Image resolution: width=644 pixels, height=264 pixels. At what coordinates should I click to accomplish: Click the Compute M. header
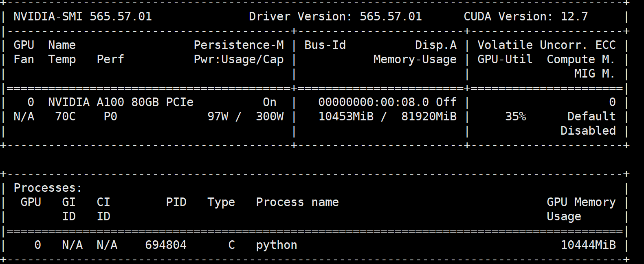coord(581,60)
